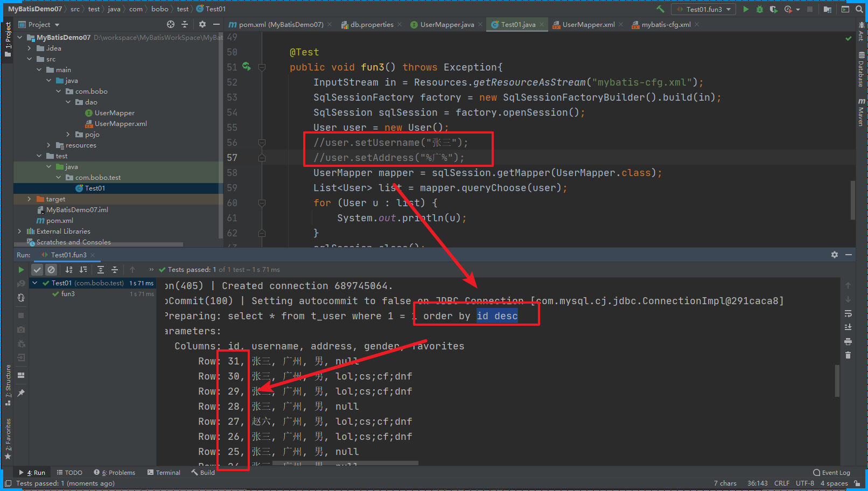Toggle Show Ignored tests button
This screenshot has width=868, height=491.
coord(51,270)
